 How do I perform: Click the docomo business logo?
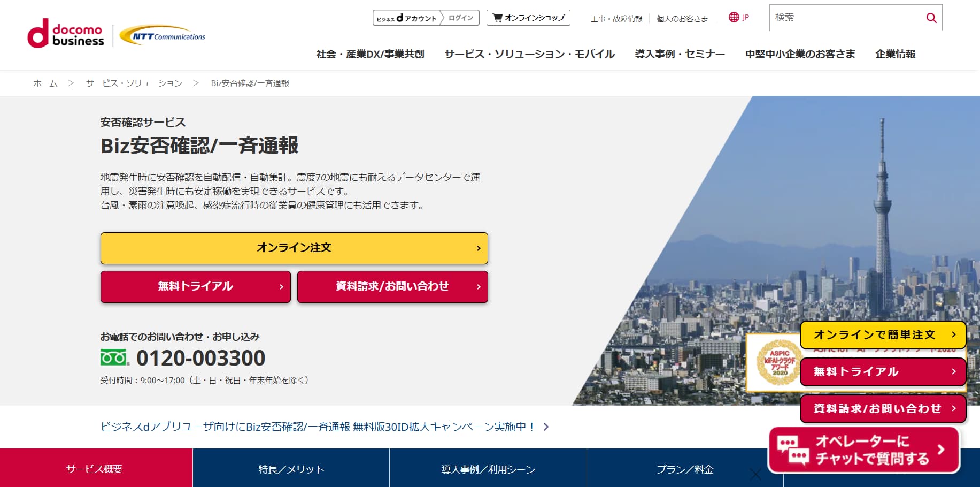[x=66, y=34]
